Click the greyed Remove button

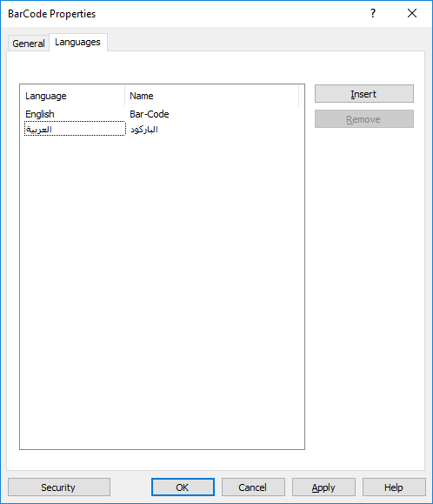[363, 119]
